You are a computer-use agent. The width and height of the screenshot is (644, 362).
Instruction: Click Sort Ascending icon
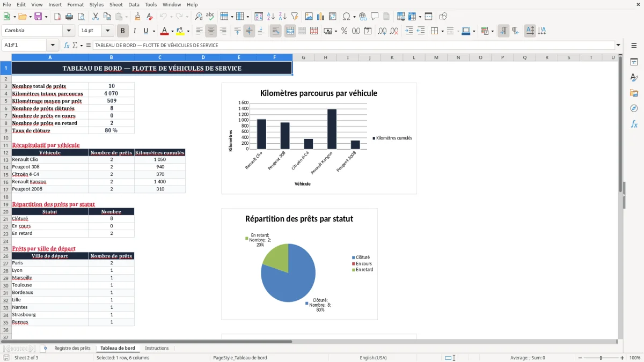click(x=271, y=17)
